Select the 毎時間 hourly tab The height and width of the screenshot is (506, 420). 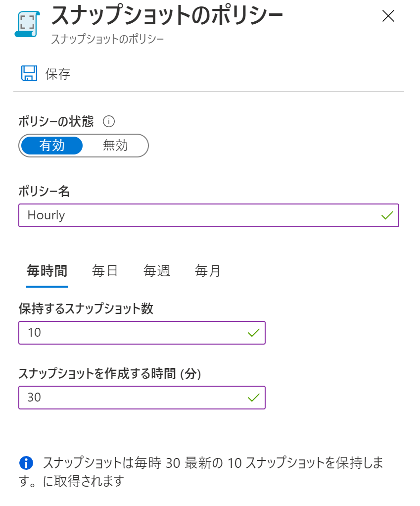coord(47,271)
